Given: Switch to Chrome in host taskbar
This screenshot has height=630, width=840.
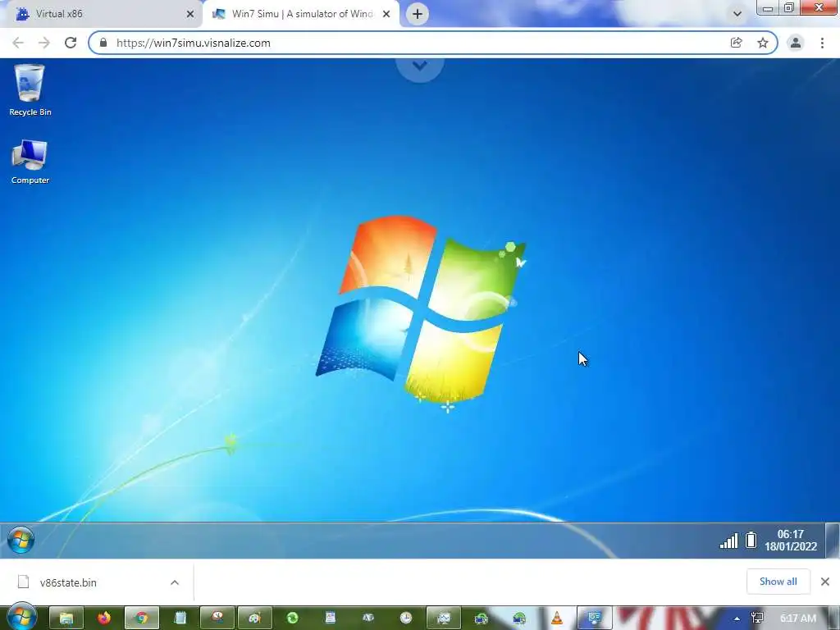Looking at the screenshot, I should click(141, 619).
